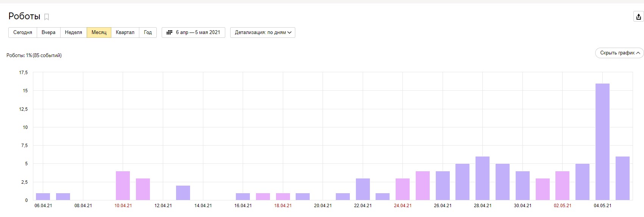644x217 pixels.
Task: Click the calendar grid icon
Action: click(x=169, y=33)
